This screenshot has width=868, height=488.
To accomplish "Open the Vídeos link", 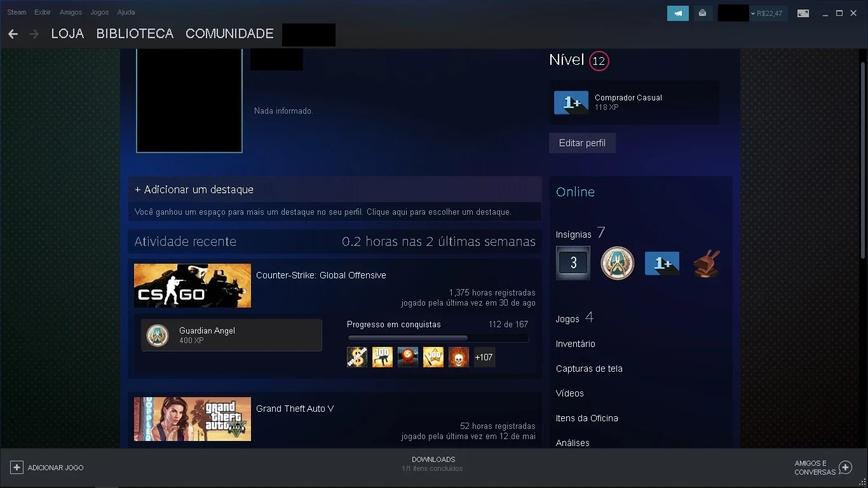I will 570,393.
